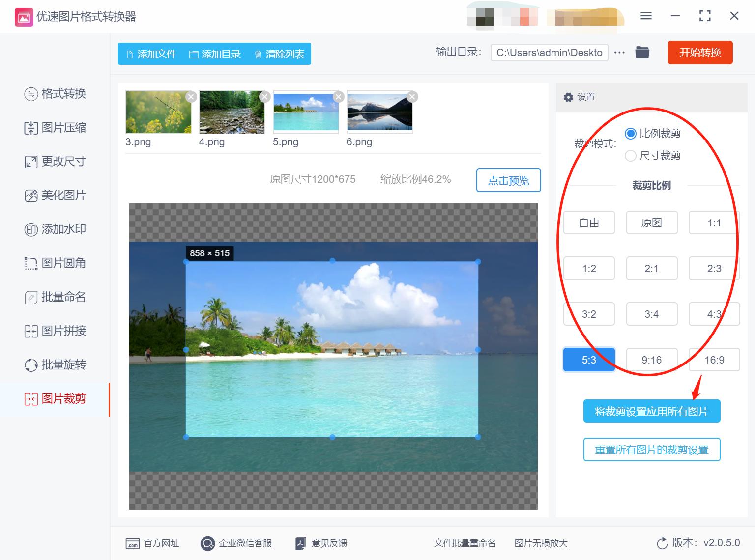Remove 6.png from the file list
755x560 pixels.
click(412, 97)
